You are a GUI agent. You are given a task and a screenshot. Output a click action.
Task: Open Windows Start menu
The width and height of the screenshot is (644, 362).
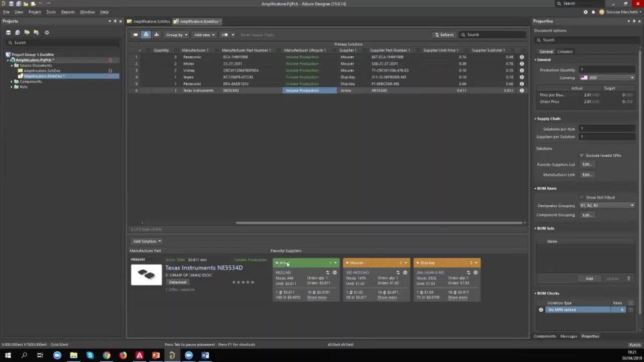click(x=8, y=355)
